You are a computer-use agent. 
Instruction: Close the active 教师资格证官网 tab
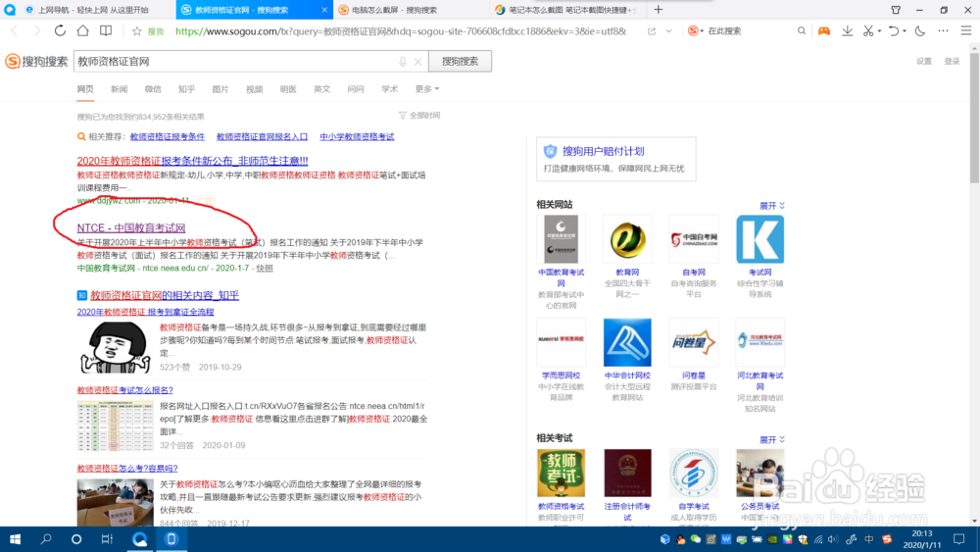[324, 10]
